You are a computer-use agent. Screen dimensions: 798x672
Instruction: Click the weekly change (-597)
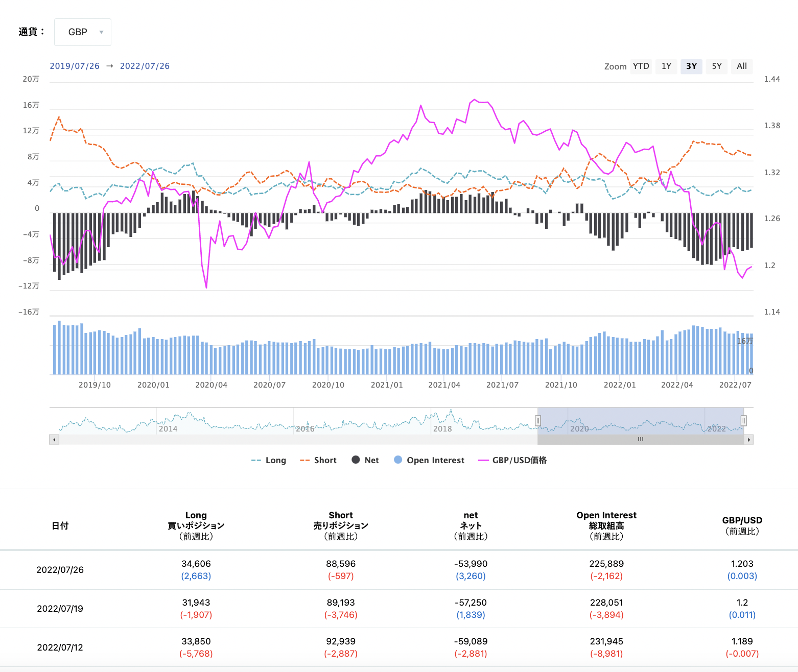[341, 576]
